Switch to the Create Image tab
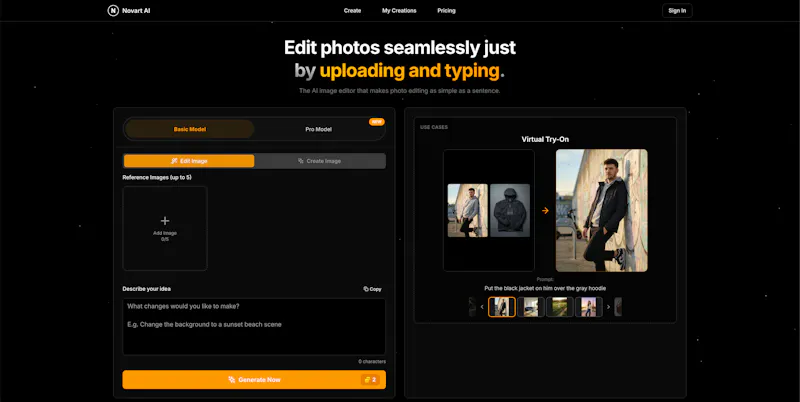This screenshot has height=402, width=800. (320, 161)
